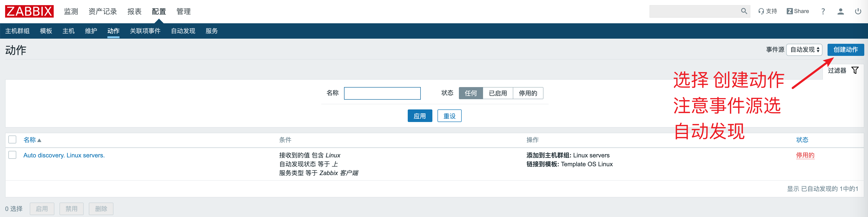Open the 监测 top menu
This screenshot has width=868, height=217.
71,11
